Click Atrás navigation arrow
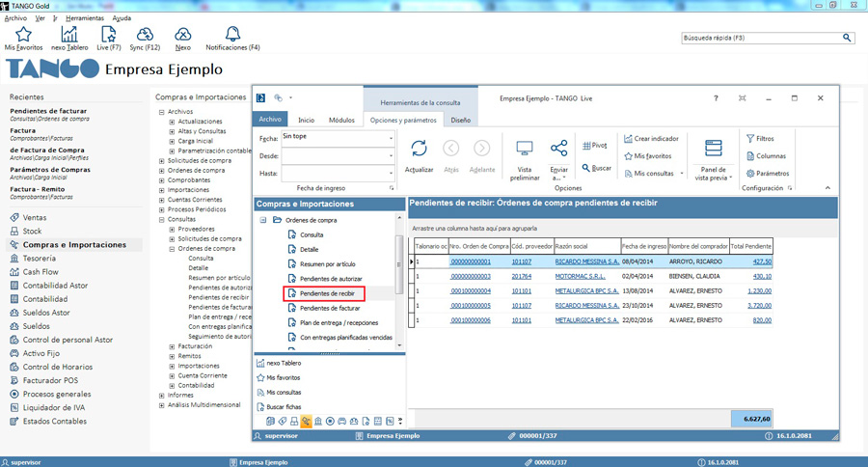 point(451,149)
